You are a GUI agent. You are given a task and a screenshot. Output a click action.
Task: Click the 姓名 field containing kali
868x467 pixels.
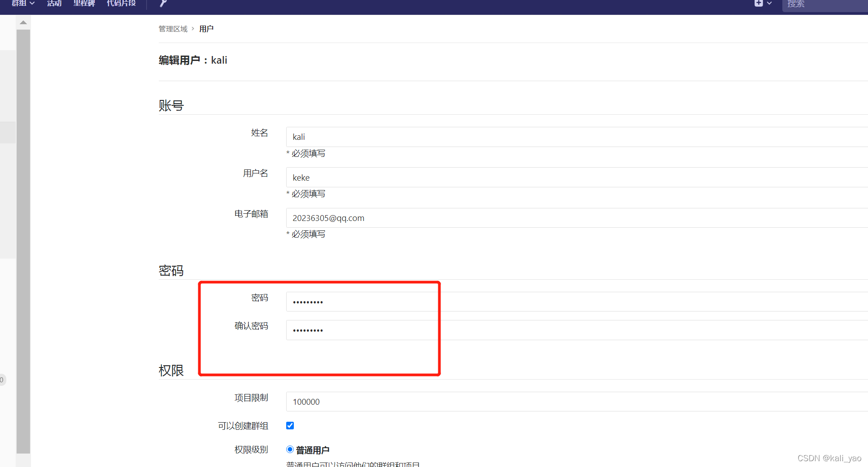577,137
